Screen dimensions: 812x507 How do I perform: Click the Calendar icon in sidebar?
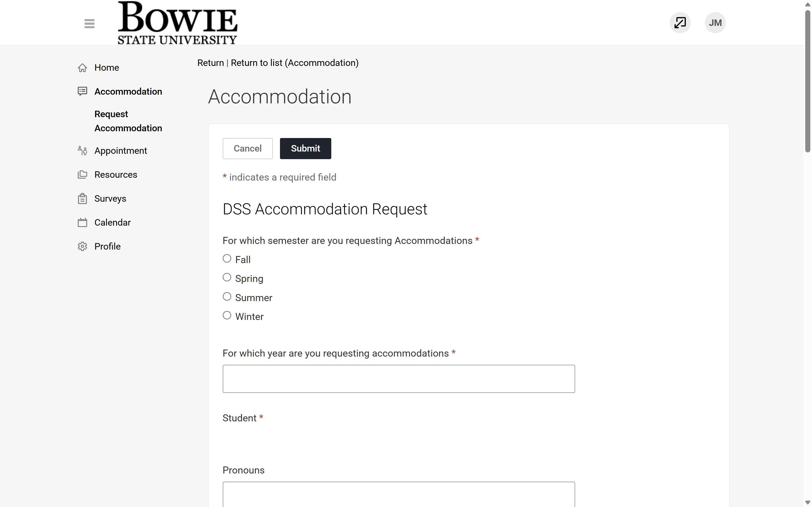[x=83, y=222]
